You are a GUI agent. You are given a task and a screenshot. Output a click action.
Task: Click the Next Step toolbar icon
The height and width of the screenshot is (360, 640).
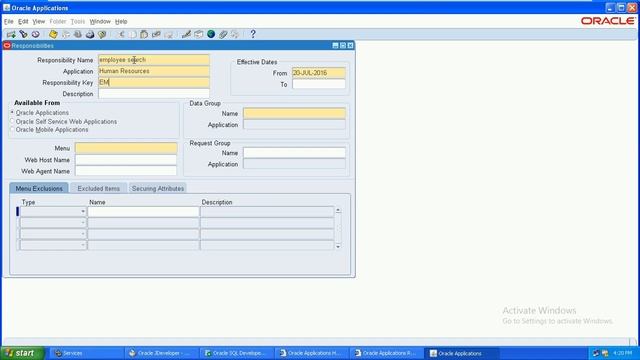point(65,35)
